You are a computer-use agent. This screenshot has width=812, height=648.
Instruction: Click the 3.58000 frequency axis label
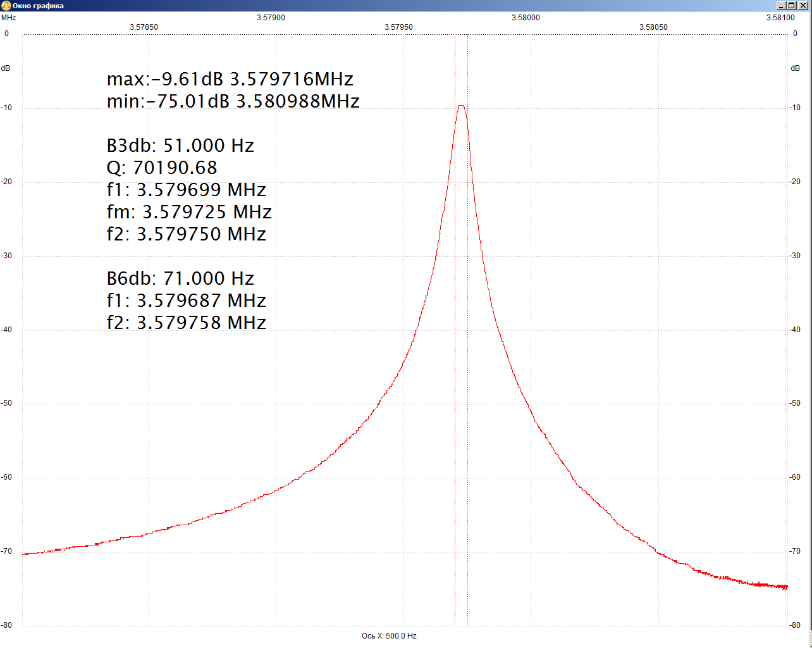point(526,18)
